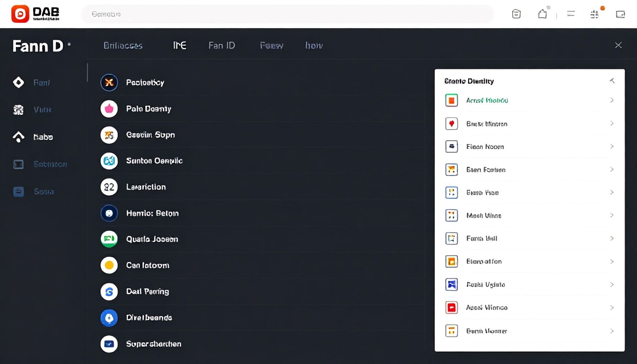637x364 pixels.
Task: Click the DAB logo icon
Action: [x=20, y=14]
